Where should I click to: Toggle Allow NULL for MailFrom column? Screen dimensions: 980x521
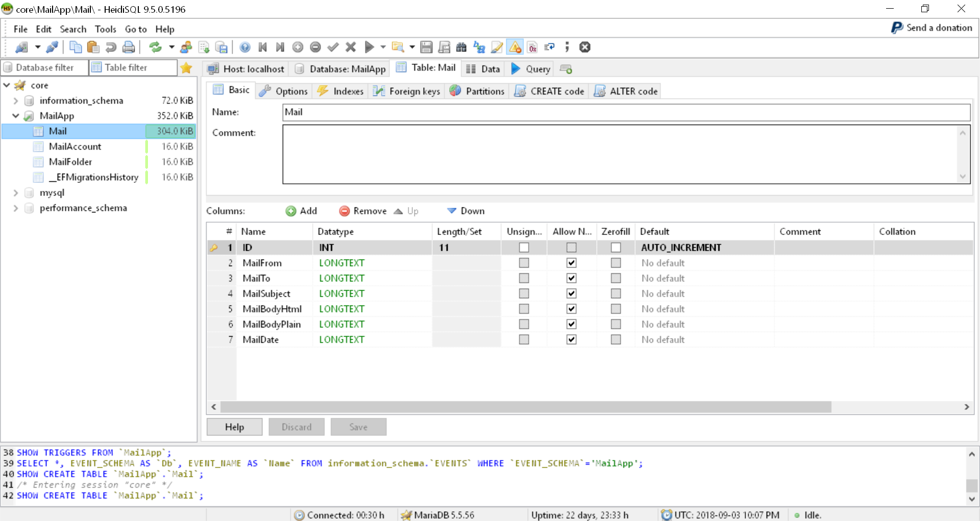coord(571,263)
